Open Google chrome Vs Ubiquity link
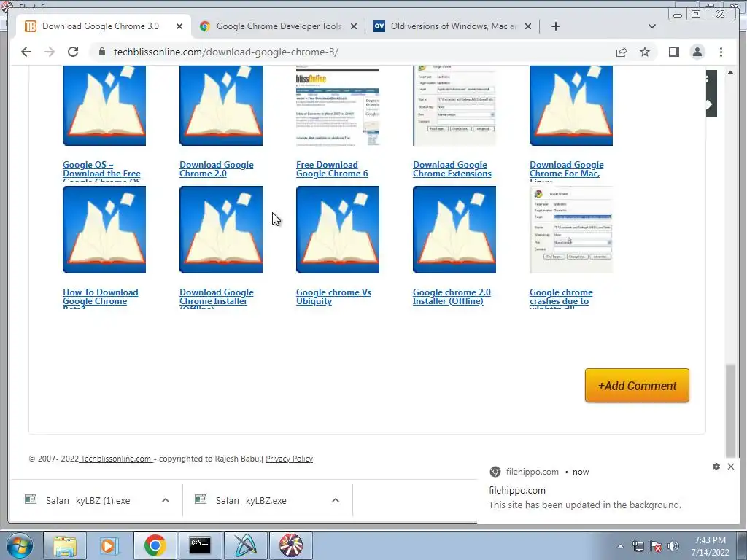This screenshot has height=560, width=747. click(x=333, y=297)
